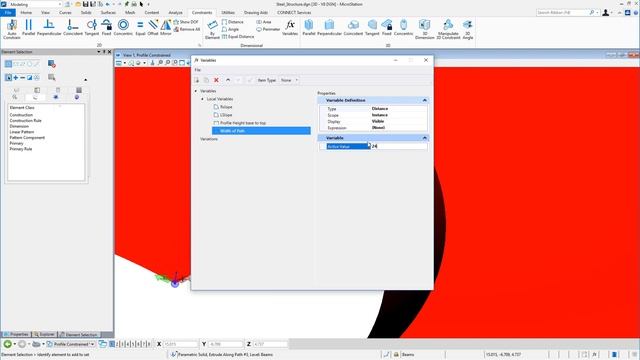Collapse the Variables tree root
The height and width of the screenshot is (360, 640).
pos(196,91)
